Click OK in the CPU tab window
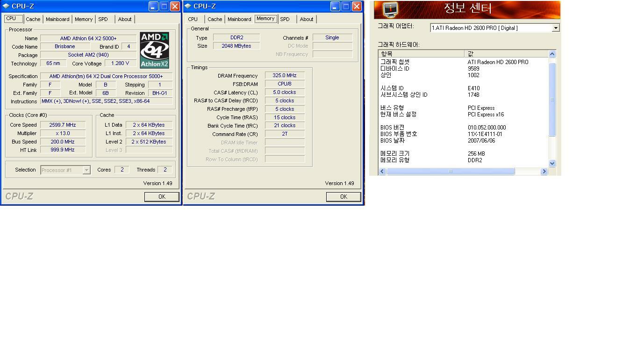This screenshot has height=337, width=644. tap(162, 197)
